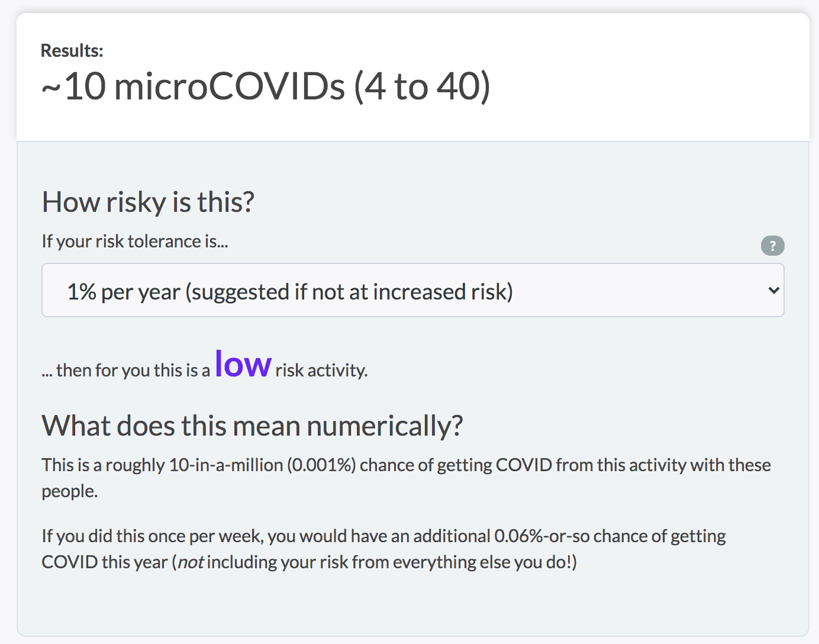Click the "(4 to 40)" range text
This screenshot has width=819, height=644.
(x=423, y=86)
